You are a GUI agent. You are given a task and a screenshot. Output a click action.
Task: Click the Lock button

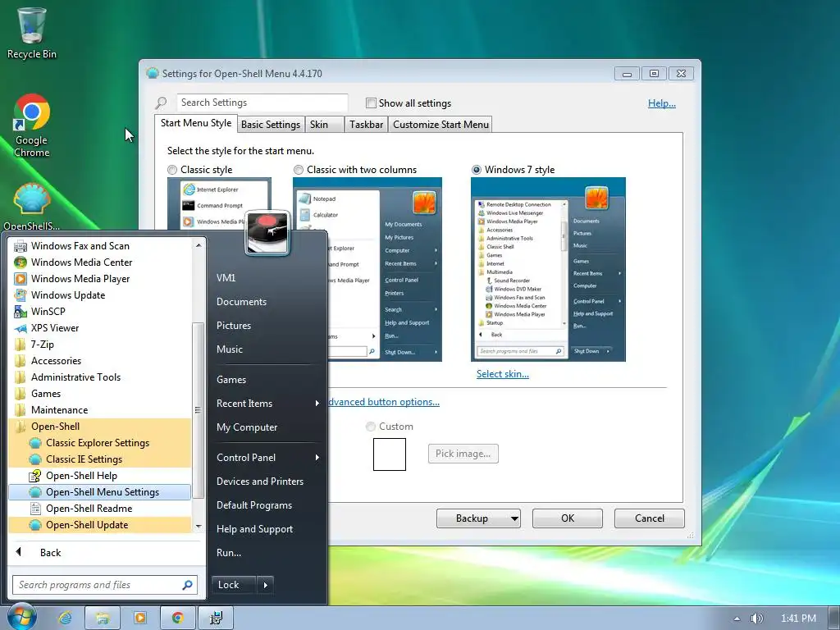[x=234, y=585]
